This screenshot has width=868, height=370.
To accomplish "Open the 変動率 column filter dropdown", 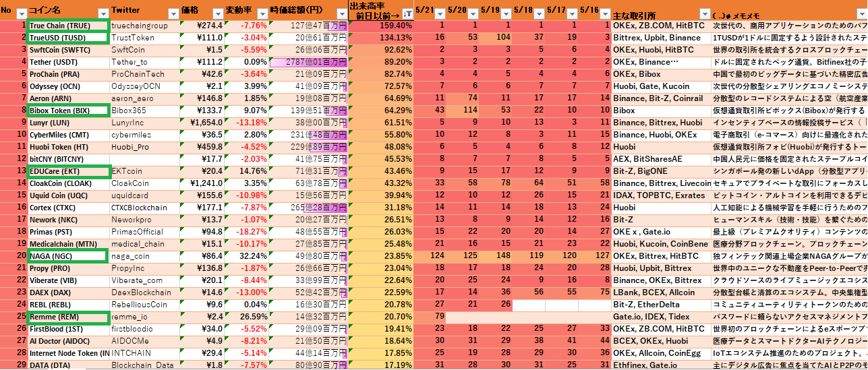I will click(x=261, y=13).
